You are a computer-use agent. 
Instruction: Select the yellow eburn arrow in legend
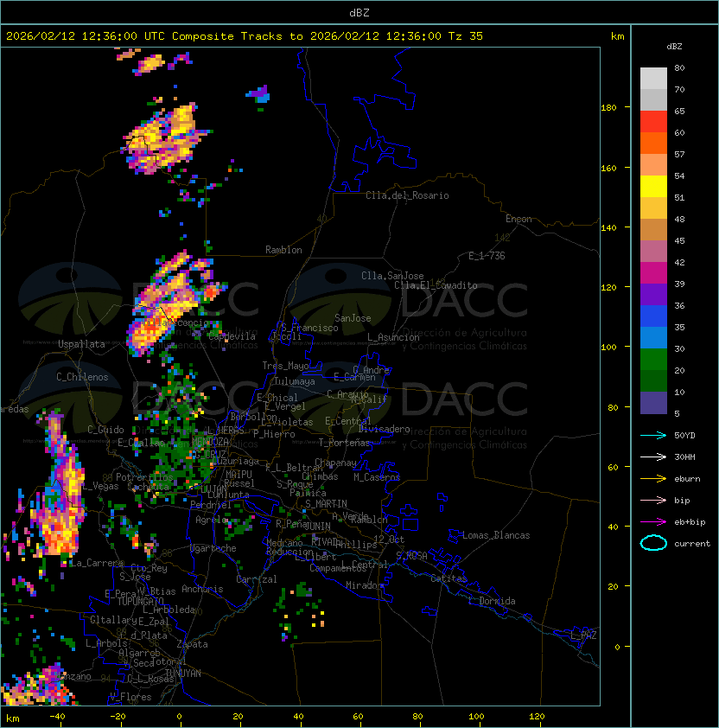coord(653,479)
